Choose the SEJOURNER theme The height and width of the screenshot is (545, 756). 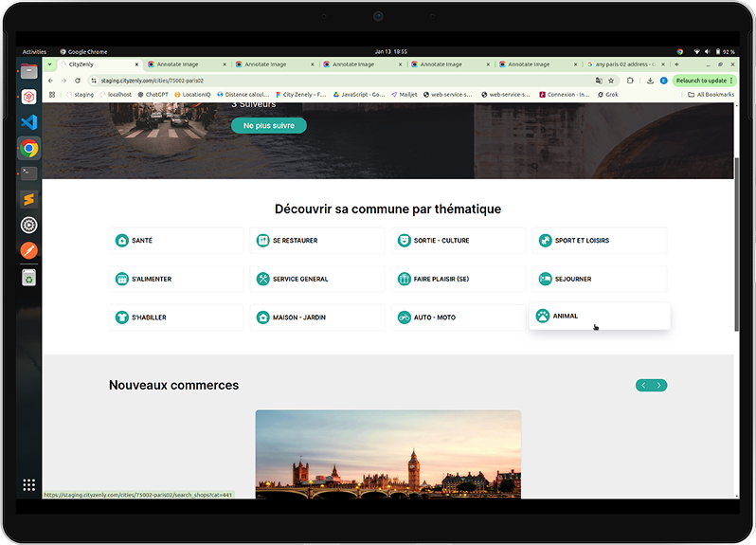pyautogui.click(x=600, y=279)
